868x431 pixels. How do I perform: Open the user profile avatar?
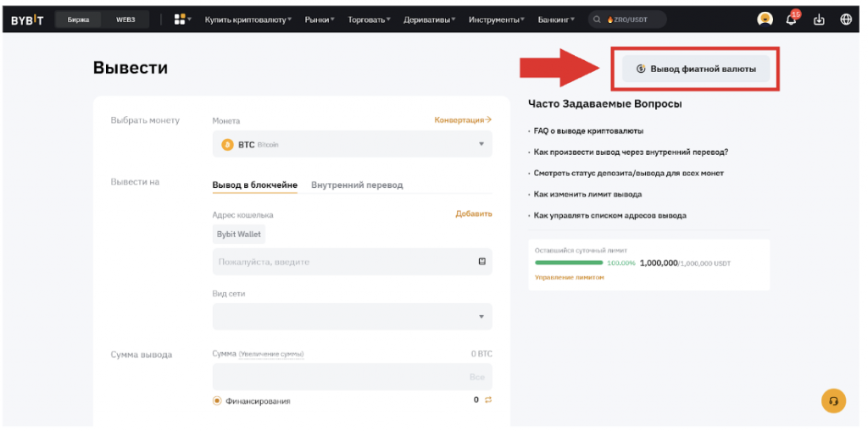(765, 19)
